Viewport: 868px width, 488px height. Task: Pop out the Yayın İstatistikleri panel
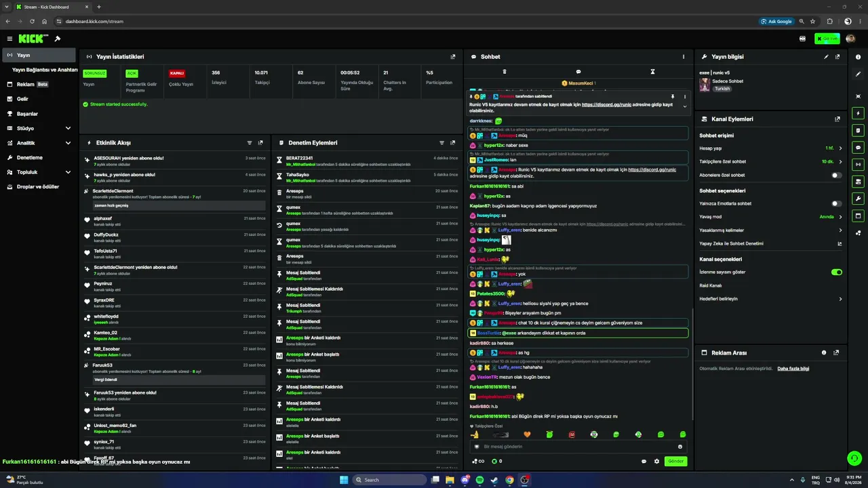tap(453, 57)
